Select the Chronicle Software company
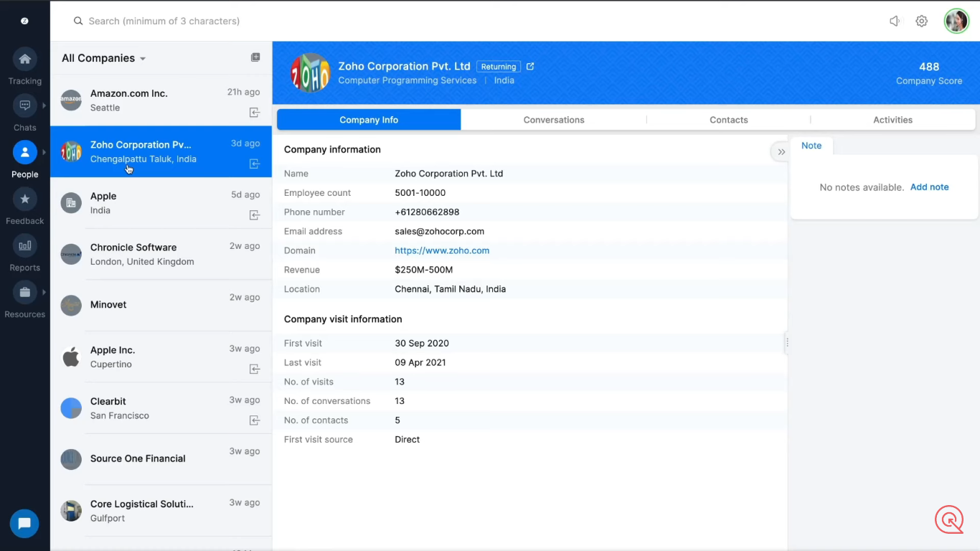This screenshot has width=980, height=551. [x=161, y=254]
